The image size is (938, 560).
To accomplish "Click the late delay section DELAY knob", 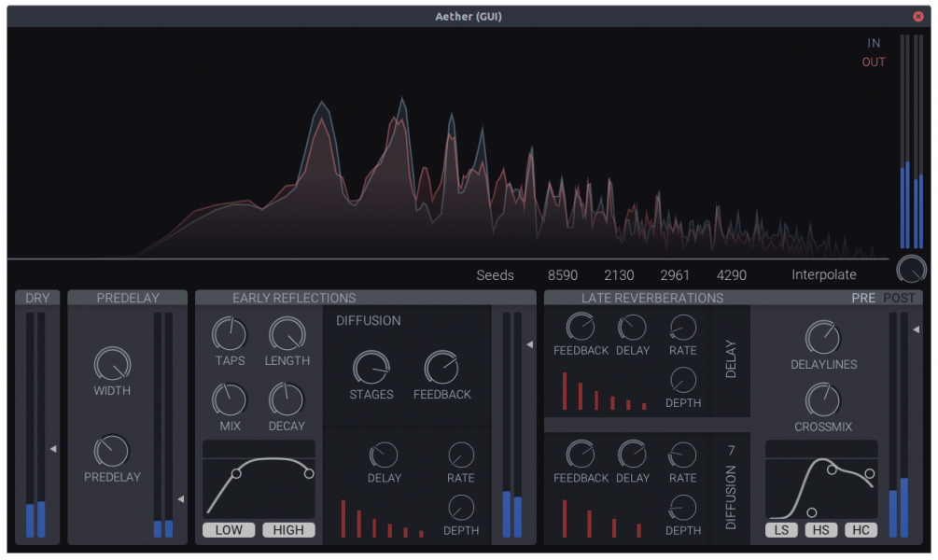I will [632, 328].
